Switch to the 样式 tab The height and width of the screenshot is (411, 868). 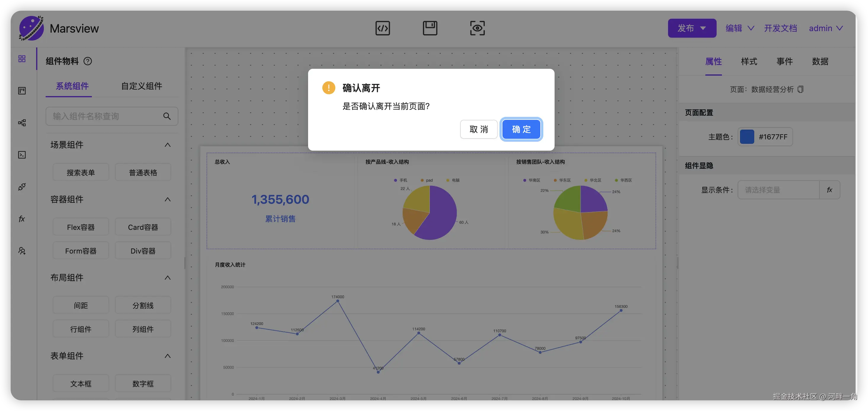[749, 61]
